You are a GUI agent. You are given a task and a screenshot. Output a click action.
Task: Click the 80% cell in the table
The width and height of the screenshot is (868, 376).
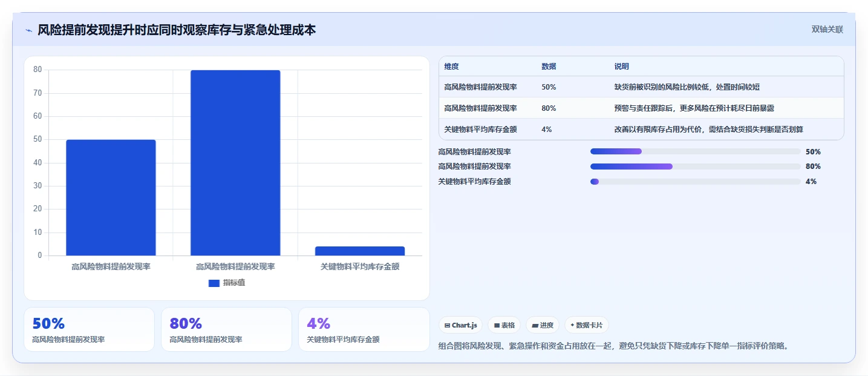click(x=549, y=108)
